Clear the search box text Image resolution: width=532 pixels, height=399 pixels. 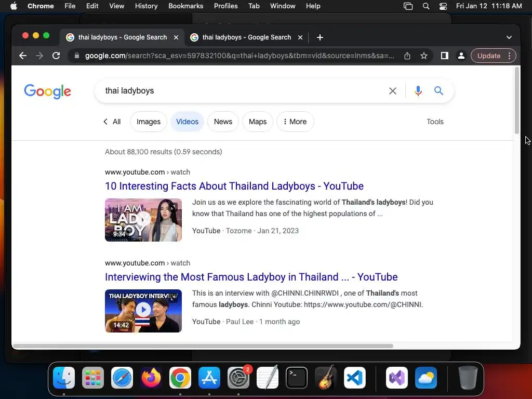click(393, 91)
